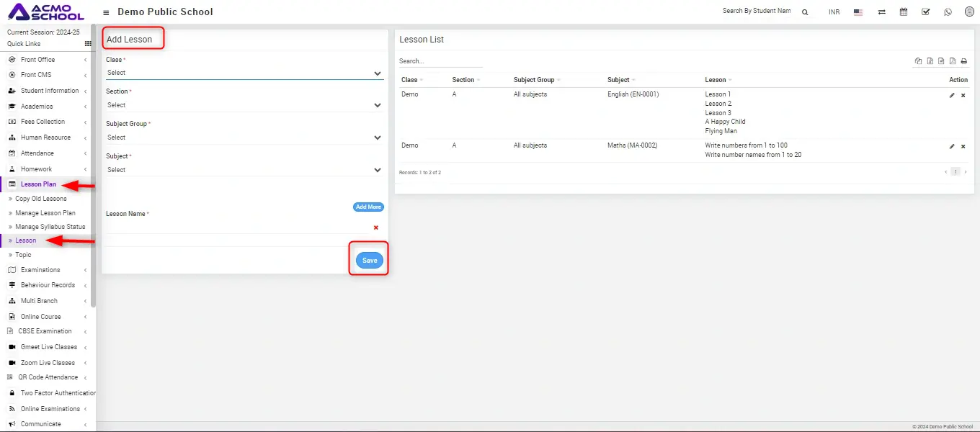
Task: Expand the Subject select dropdown
Action: click(x=244, y=170)
